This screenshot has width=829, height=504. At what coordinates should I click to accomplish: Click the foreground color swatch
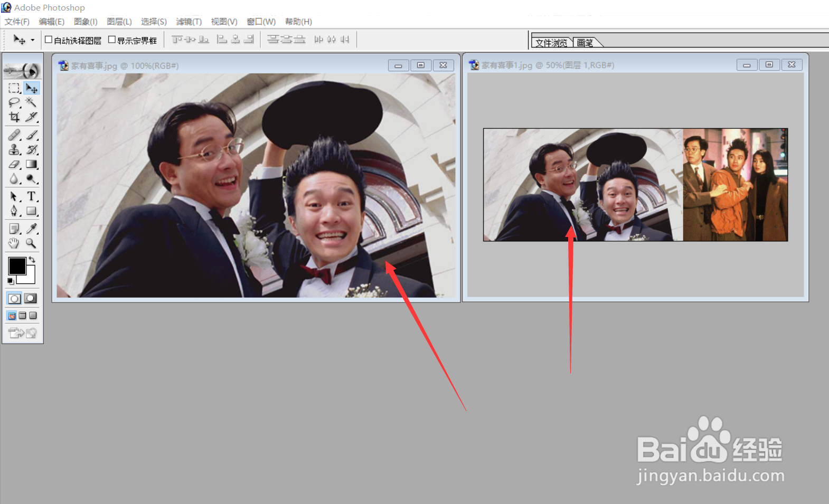[17, 266]
